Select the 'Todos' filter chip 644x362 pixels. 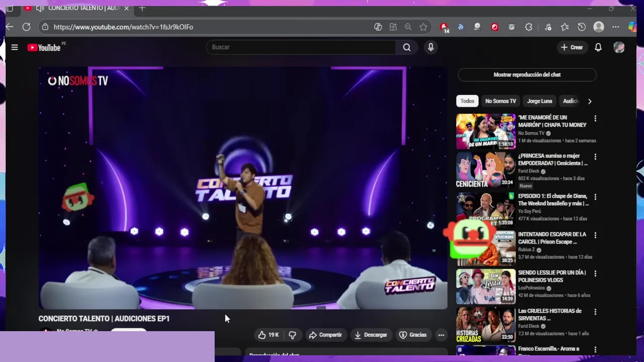[x=467, y=101]
